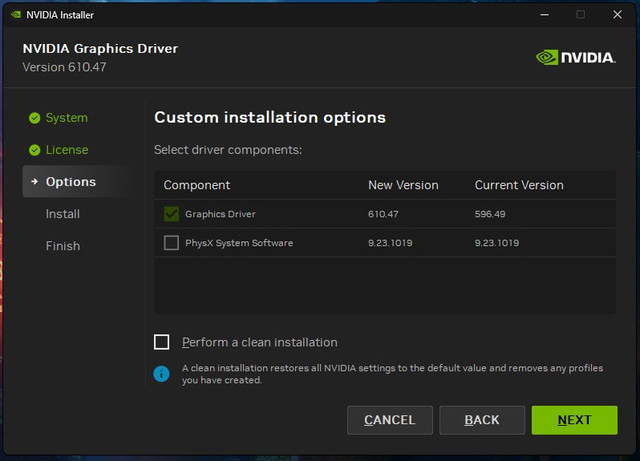Image resolution: width=640 pixels, height=461 pixels.
Task: Click the Current Version column header
Action: (519, 185)
